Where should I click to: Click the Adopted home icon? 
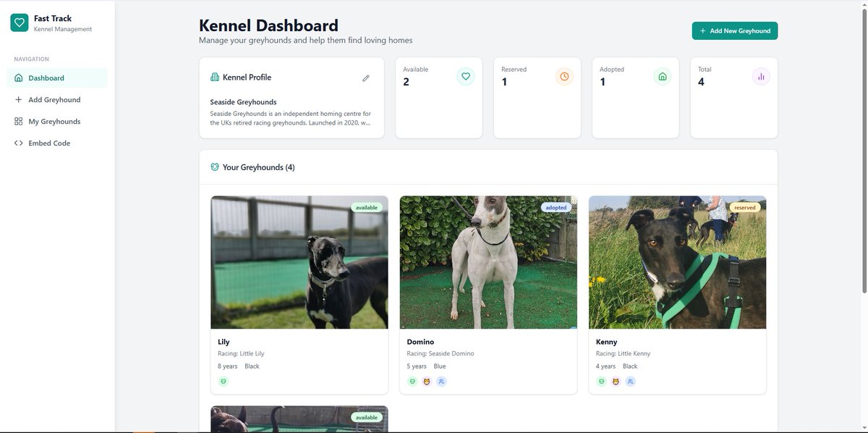tap(663, 76)
